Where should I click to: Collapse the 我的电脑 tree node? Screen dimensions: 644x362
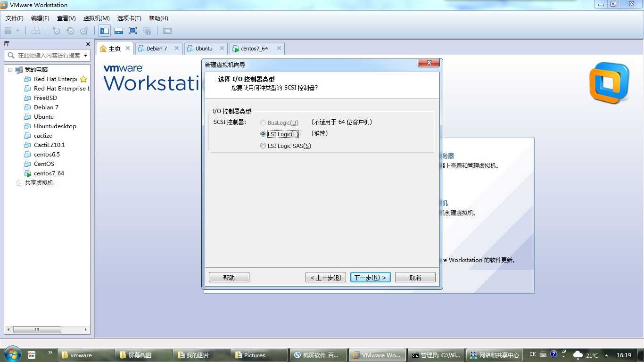tap(10, 70)
